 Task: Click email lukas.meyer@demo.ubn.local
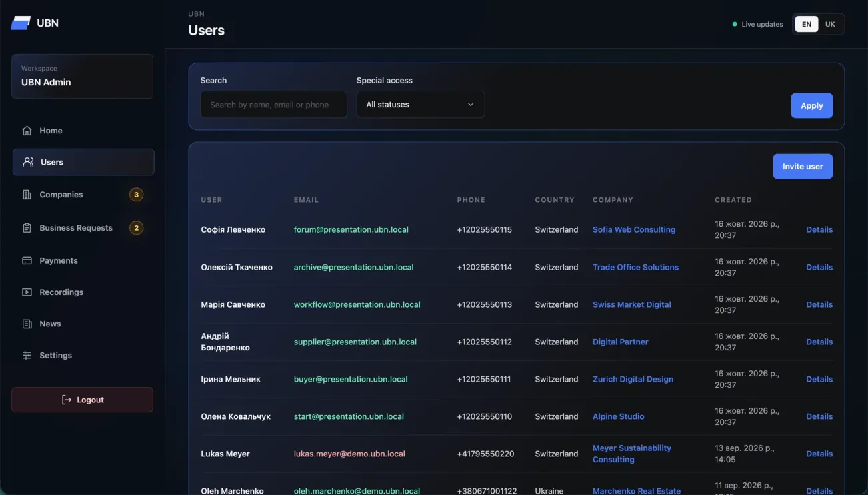tap(349, 454)
